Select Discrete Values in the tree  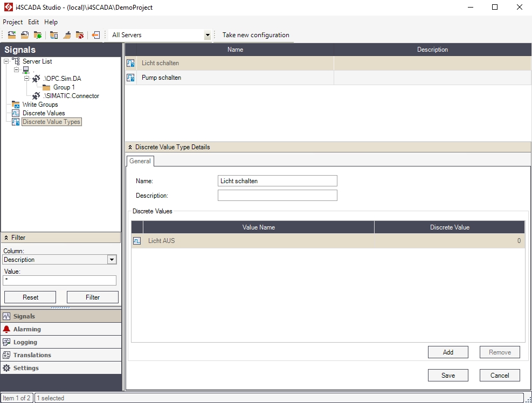[x=43, y=113]
